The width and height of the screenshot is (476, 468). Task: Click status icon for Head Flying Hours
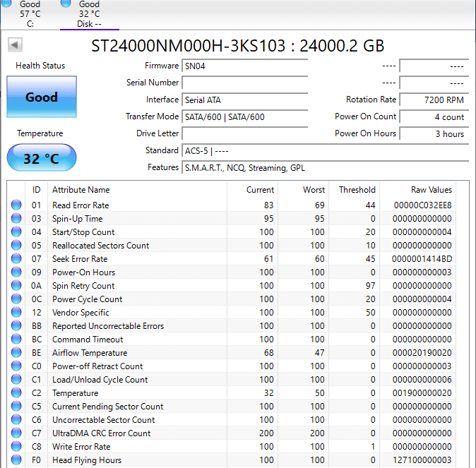point(16,460)
